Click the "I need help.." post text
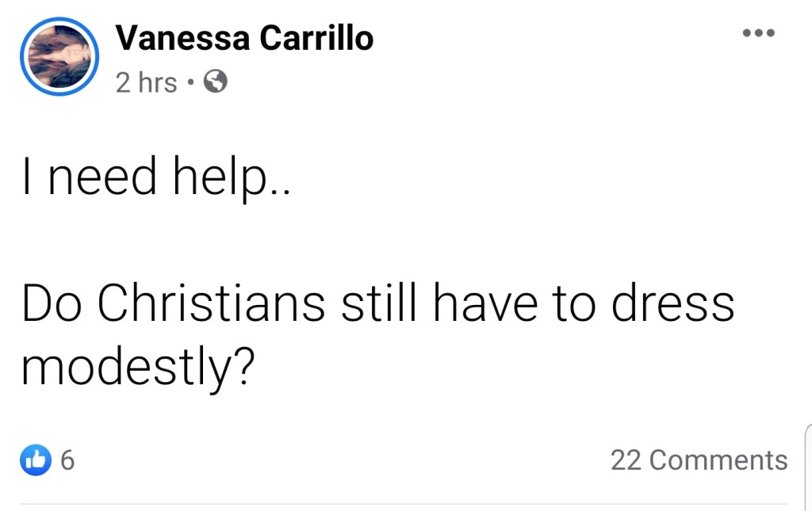Screen dimensions: 812x511 [156, 177]
